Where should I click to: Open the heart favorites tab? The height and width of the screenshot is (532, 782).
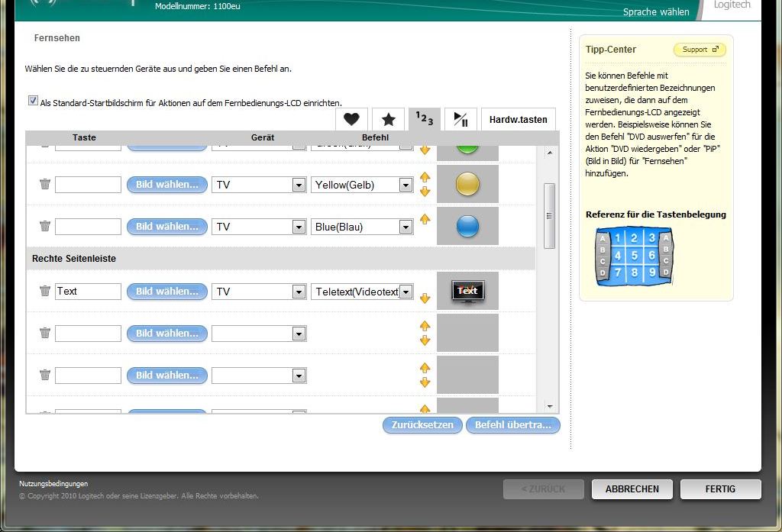point(351,119)
